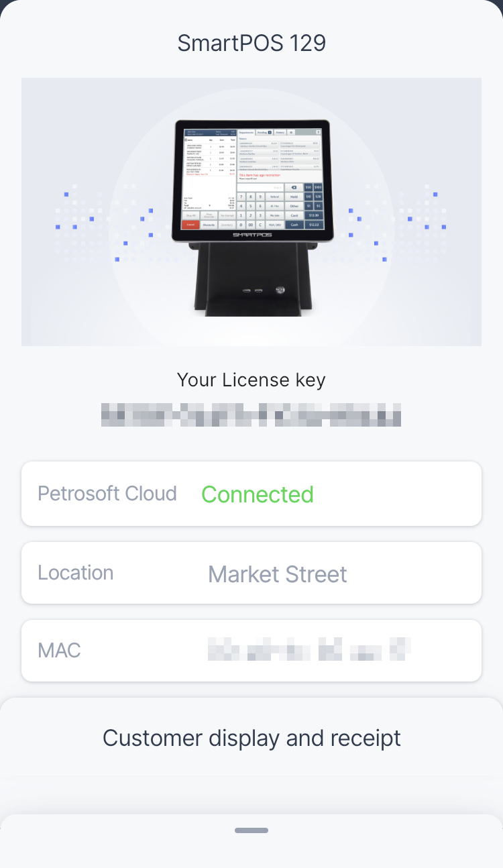Image resolution: width=503 pixels, height=868 pixels.
Task: Tap the SmartPOS 129 title
Action: pyautogui.click(x=251, y=43)
